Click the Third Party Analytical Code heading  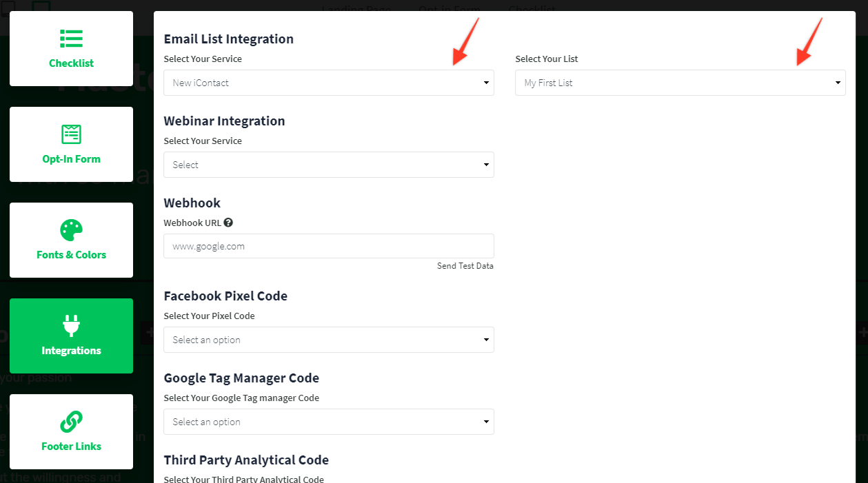[x=246, y=460]
